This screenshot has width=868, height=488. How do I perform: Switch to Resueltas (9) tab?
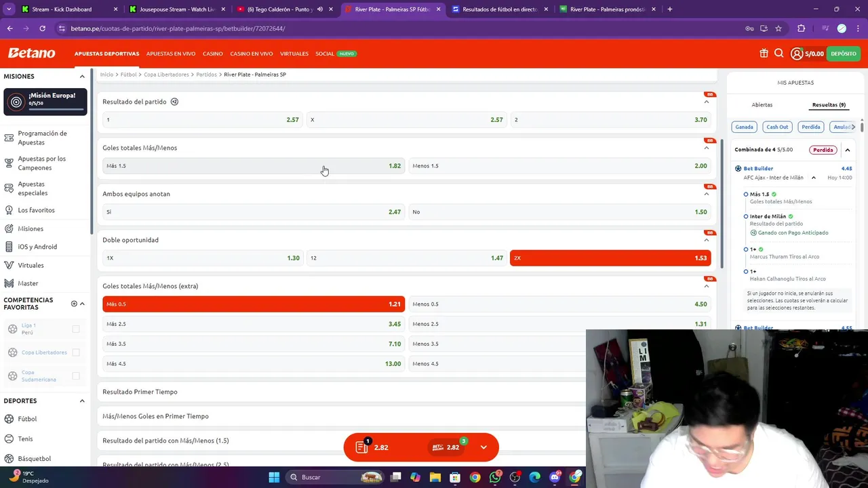(x=829, y=105)
